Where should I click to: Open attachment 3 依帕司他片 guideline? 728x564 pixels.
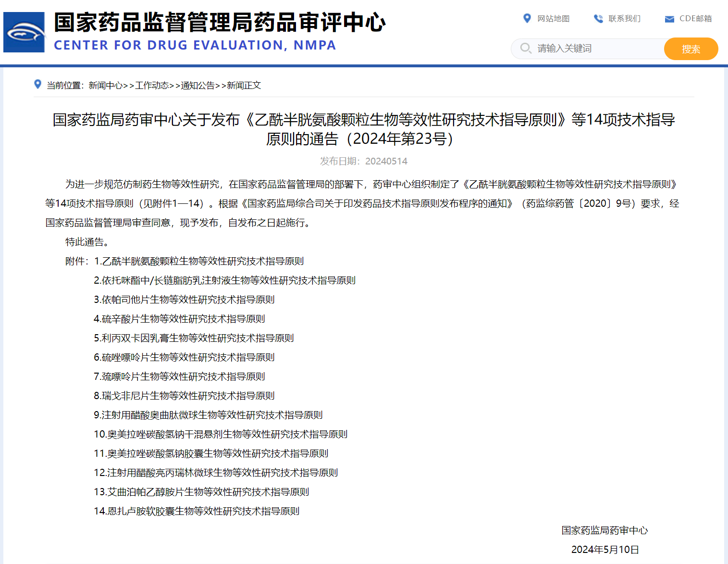(184, 300)
